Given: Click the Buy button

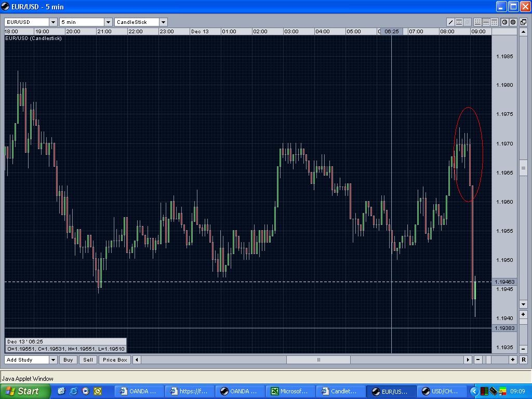Looking at the screenshot, I should (68, 360).
